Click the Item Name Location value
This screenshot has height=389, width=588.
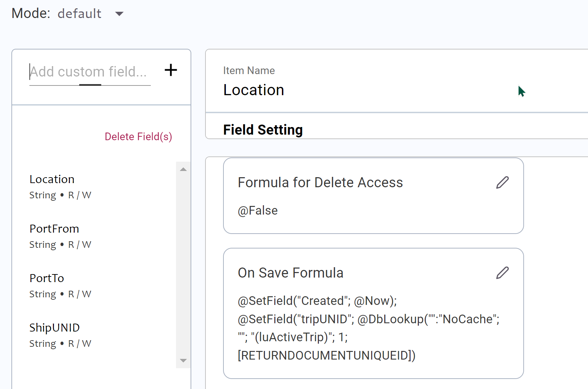254,90
